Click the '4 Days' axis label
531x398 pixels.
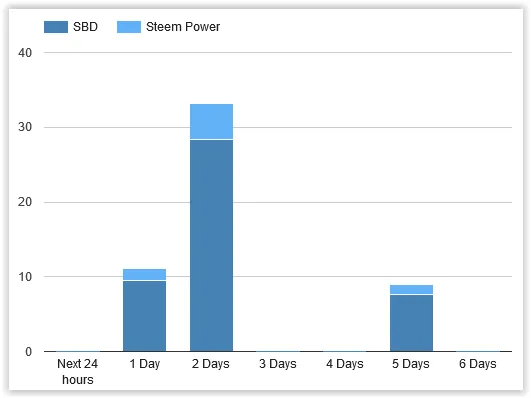tap(345, 364)
